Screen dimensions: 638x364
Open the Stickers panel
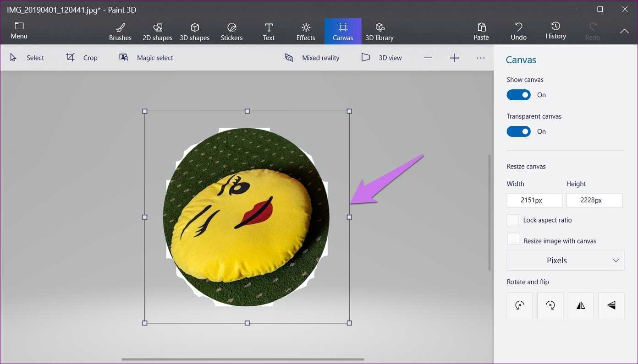(x=231, y=32)
